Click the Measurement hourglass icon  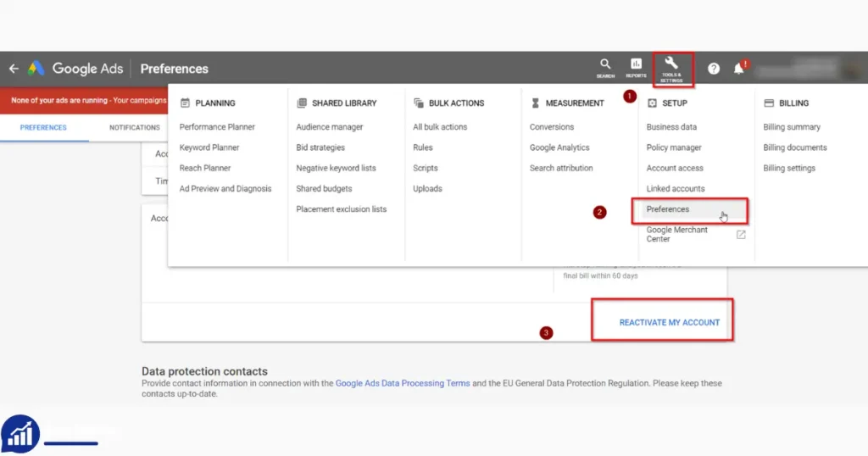pyautogui.click(x=536, y=103)
